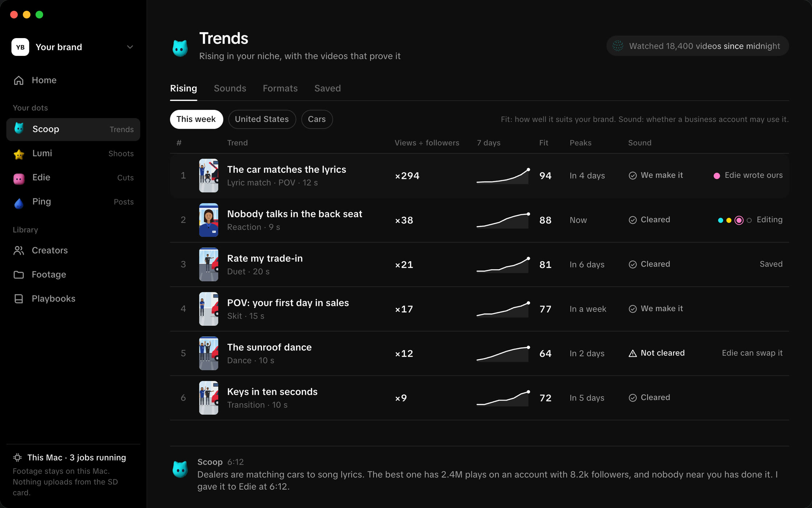Sort by the Fit column header
The width and height of the screenshot is (812, 508).
(x=543, y=143)
